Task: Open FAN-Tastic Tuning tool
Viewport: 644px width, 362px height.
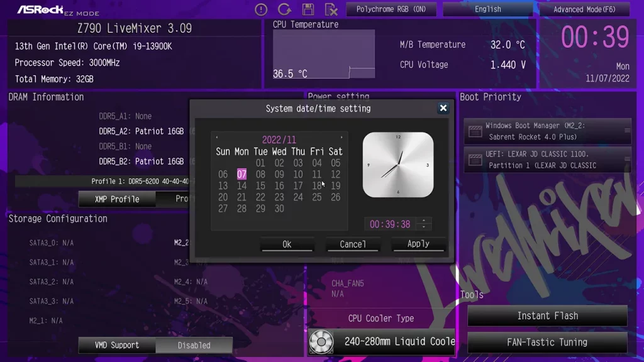Action: point(548,342)
